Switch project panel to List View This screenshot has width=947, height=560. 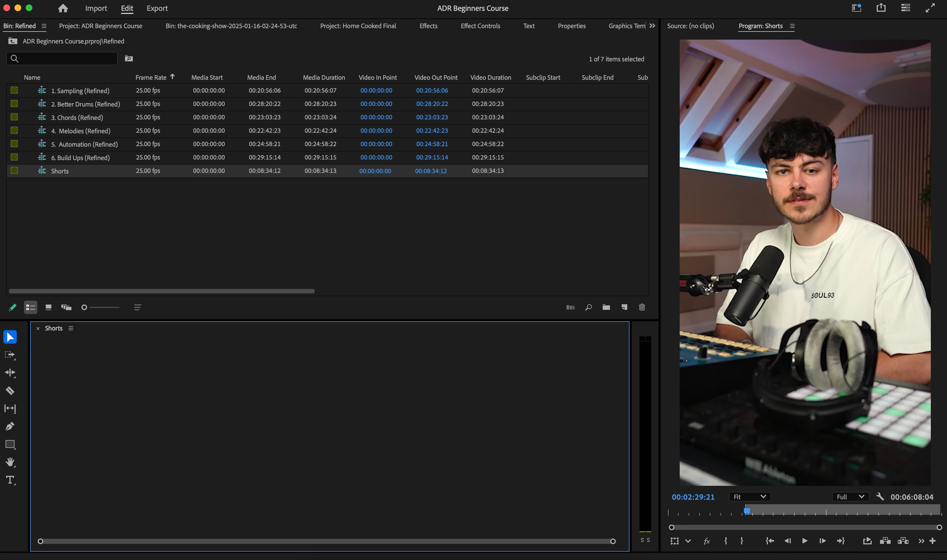31,307
